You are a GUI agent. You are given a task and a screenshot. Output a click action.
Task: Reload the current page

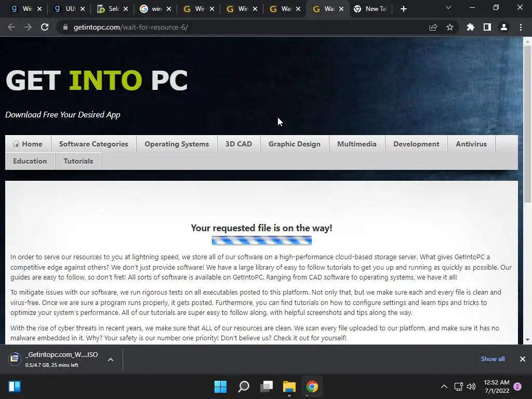click(x=45, y=27)
